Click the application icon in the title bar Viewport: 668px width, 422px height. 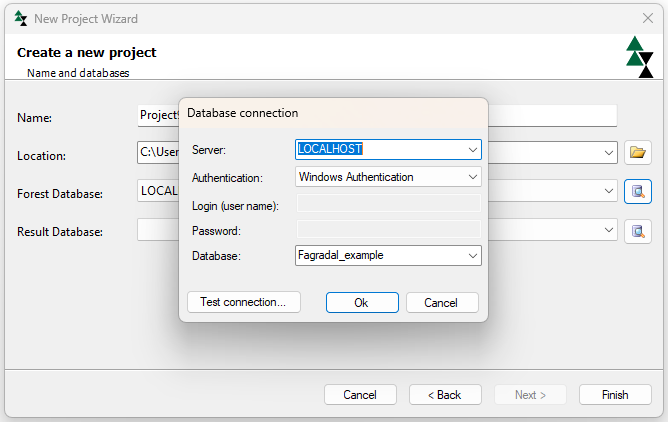[x=21, y=18]
